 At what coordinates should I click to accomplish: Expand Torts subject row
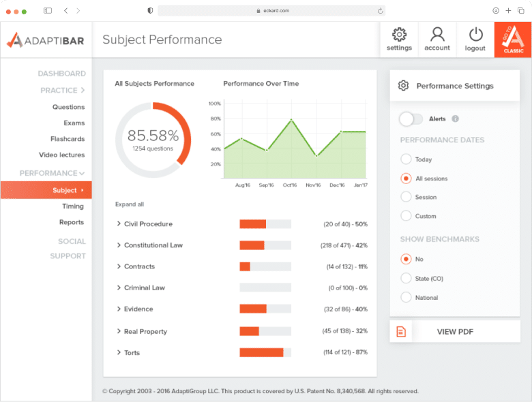(x=119, y=352)
